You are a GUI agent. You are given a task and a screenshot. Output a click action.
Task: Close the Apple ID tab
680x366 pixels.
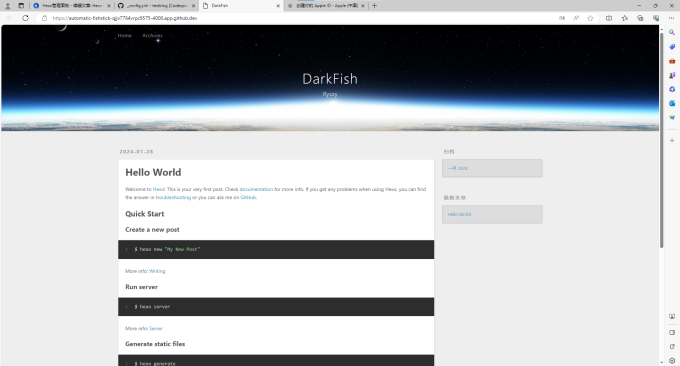tap(363, 6)
